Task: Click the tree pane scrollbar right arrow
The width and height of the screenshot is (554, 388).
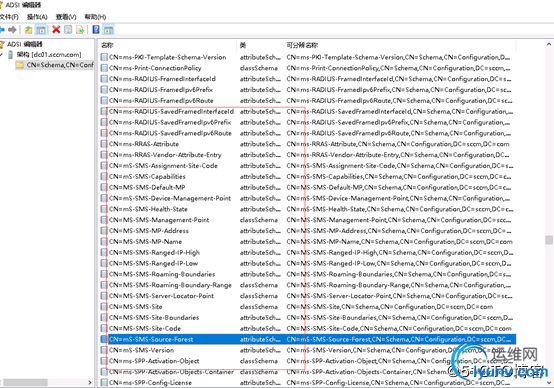Action: (90, 382)
